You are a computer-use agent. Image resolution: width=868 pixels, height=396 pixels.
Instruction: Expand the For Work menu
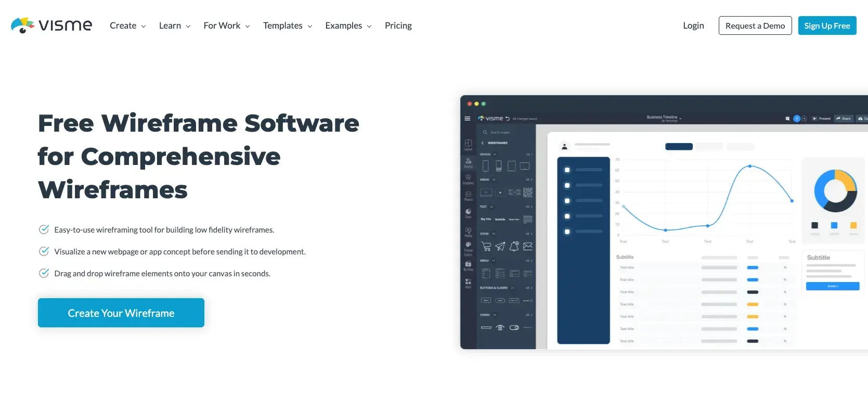click(227, 25)
